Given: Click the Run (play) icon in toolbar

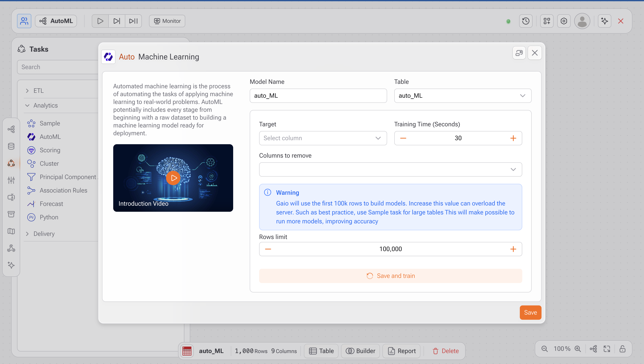Looking at the screenshot, I should 100,21.
